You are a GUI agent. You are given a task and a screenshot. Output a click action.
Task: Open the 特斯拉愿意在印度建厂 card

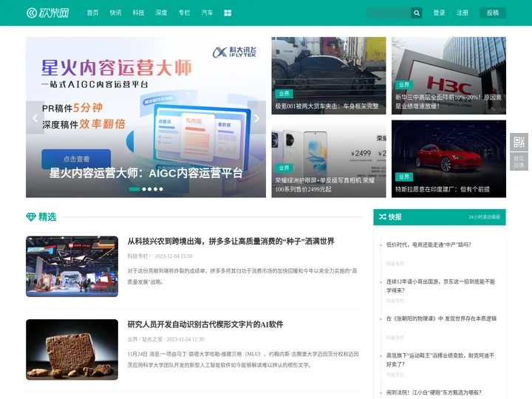tap(449, 159)
